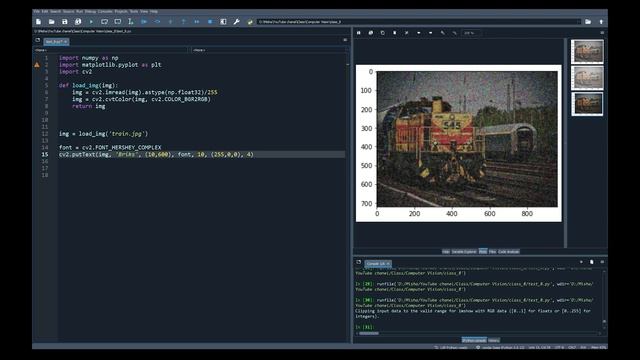Image resolution: width=640 pixels, height=360 pixels.
Task: Run the current file
Action: pos(91,22)
